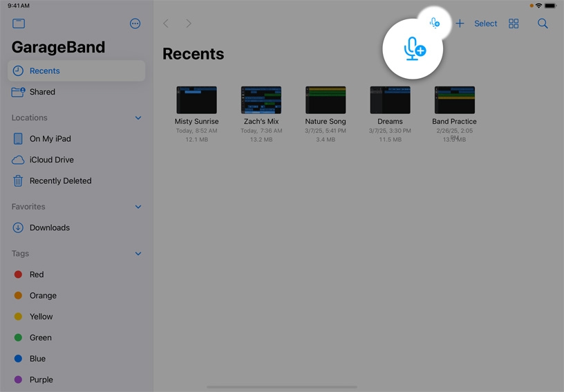
Task: Open the Band Practice project
Action: pos(454,100)
